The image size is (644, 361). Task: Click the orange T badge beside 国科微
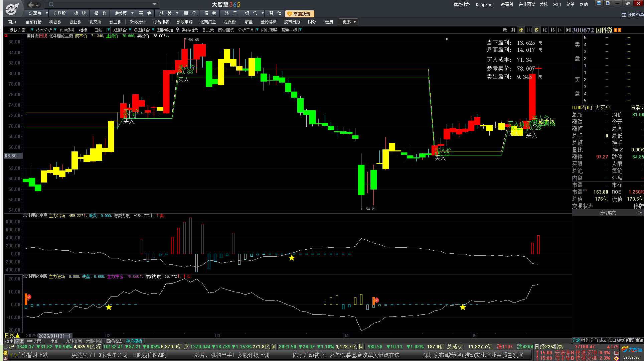(x=616, y=30)
